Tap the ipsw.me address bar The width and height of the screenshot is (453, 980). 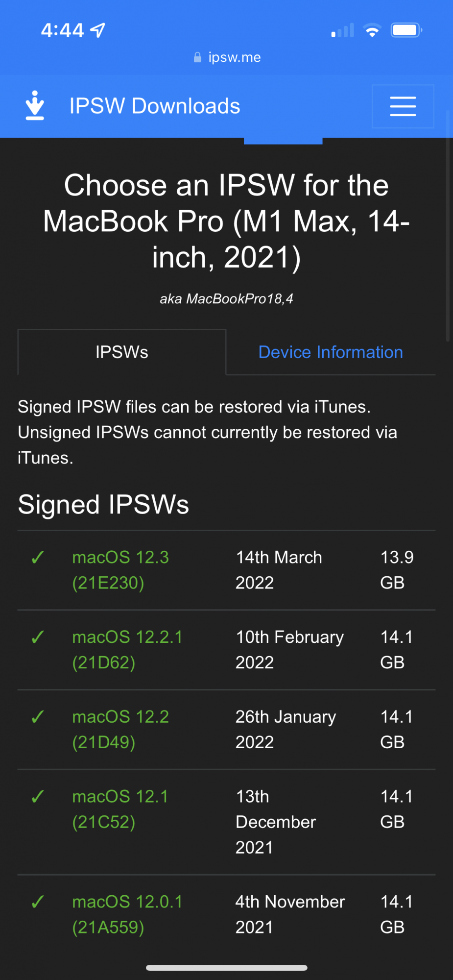(x=234, y=58)
